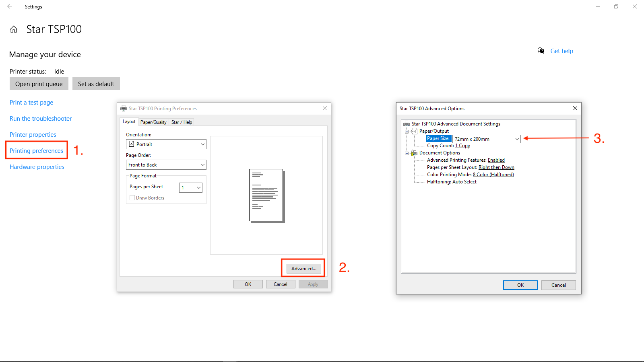Click the Advanced... button
This screenshot has width=644, height=362.
tap(304, 268)
